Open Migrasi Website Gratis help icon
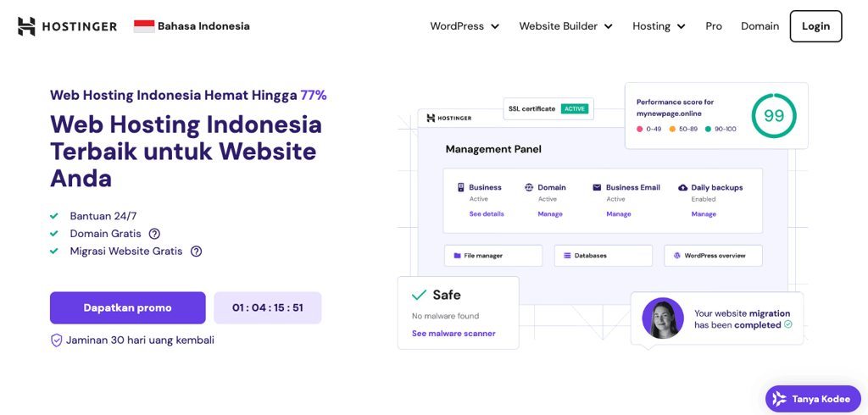This screenshot has width=868, height=415. [x=196, y=252]
